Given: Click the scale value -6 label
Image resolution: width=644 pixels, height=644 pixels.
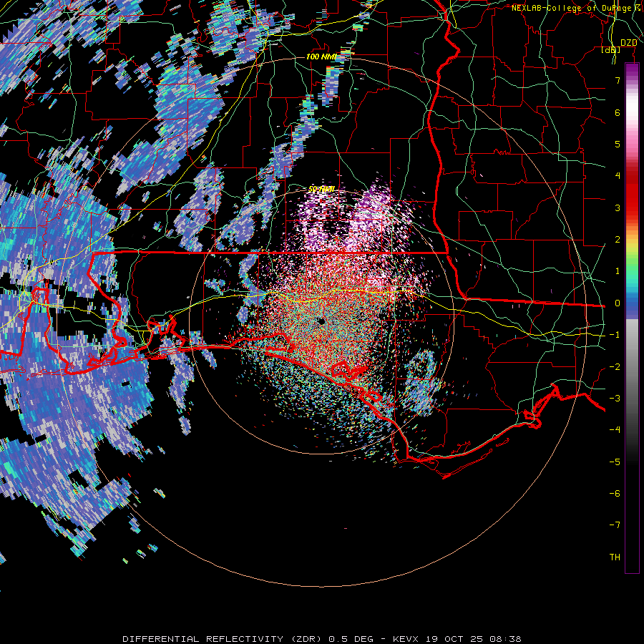Looking at the screenshot, I should coord(615,494).
